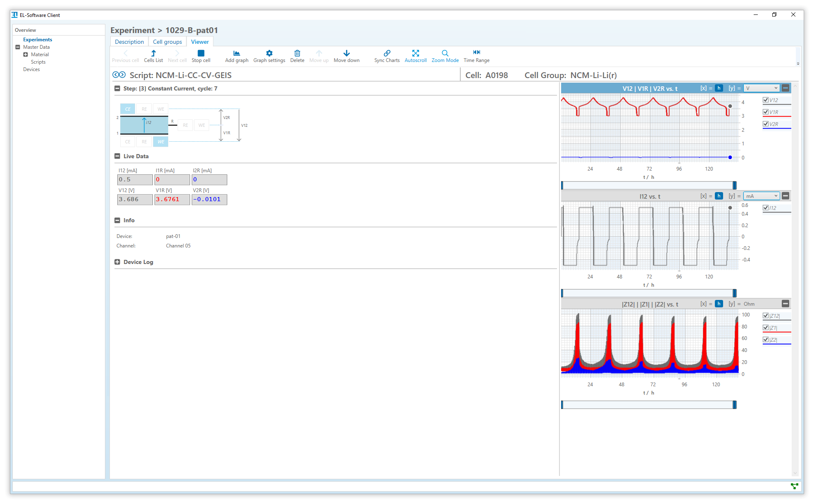Set voltage chart x-axis unit h
The image size is (814, 504).
pyautogui.click(x=719, y=88)
